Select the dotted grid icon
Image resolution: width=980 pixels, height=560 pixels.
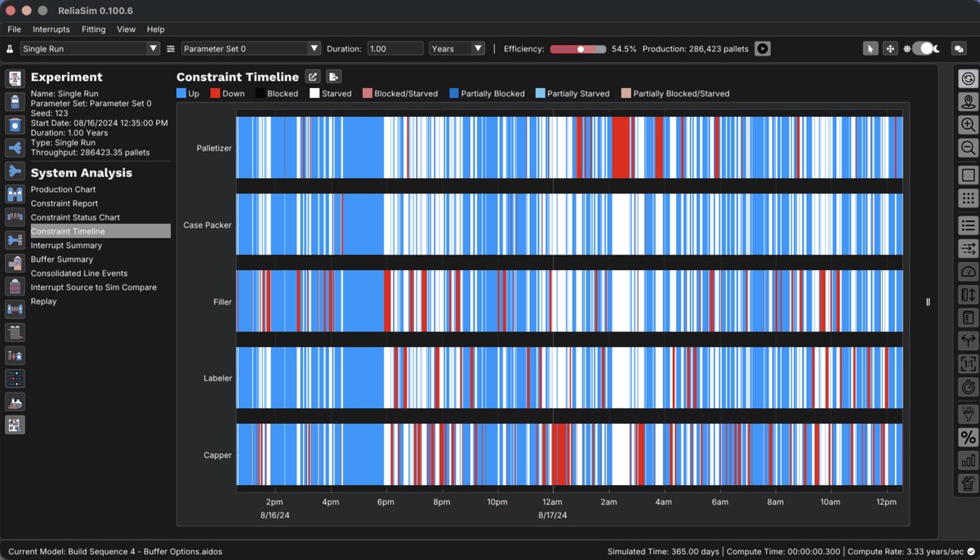point(968,198)
